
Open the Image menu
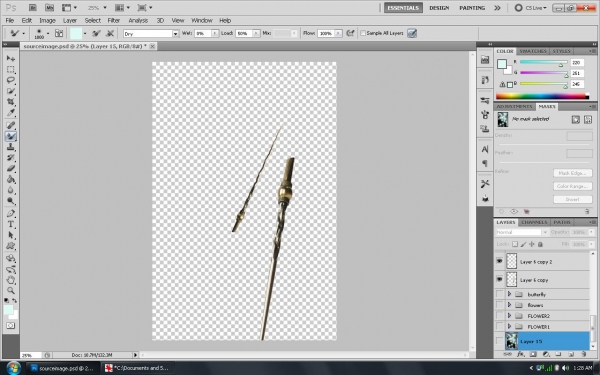tap(47, 21)
